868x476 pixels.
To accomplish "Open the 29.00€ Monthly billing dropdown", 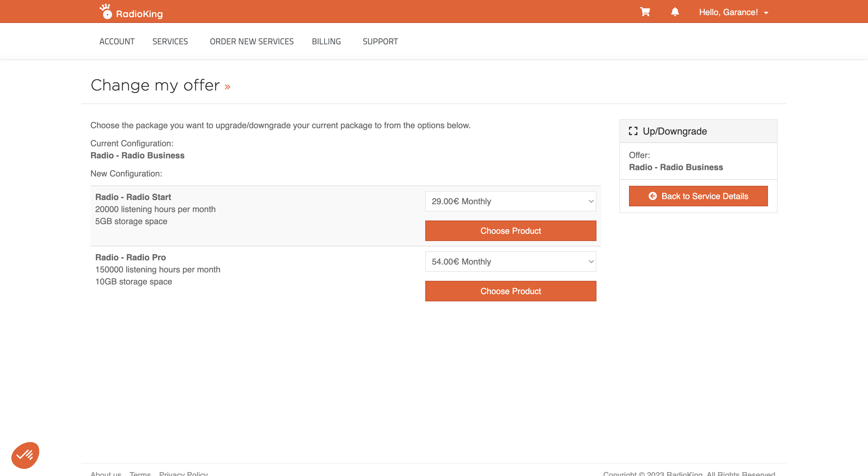I will 511,202.
